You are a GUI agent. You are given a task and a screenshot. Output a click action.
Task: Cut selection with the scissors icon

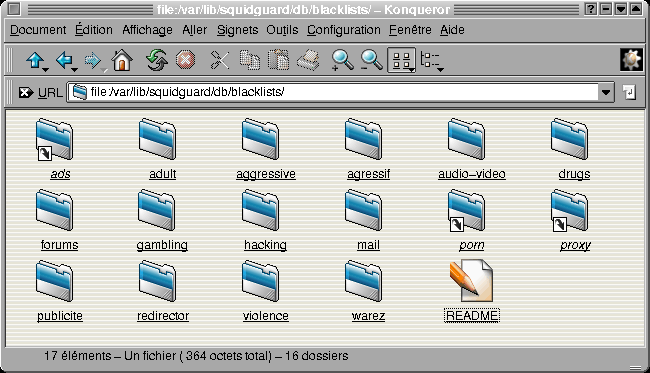tap(220, 61)
